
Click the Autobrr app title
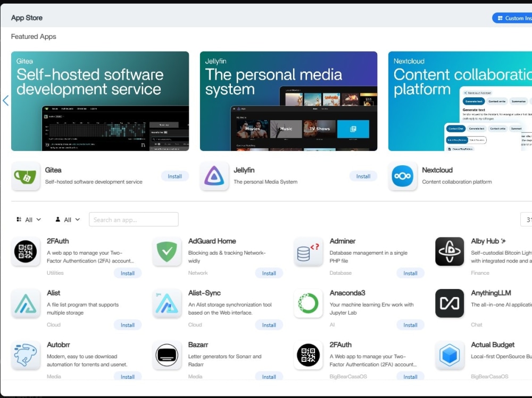click(x=59, y=345)
